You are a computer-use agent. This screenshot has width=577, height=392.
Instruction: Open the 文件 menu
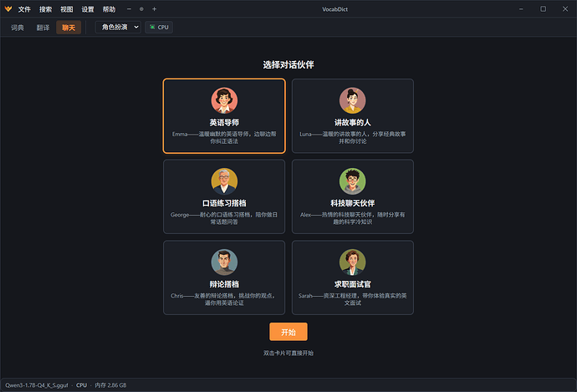coord(24,9)
